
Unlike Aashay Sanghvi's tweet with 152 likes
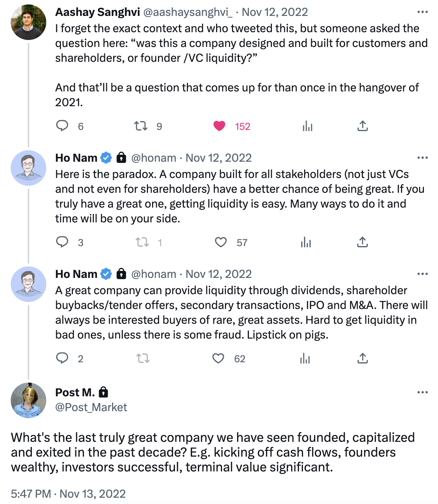[219, 126]
